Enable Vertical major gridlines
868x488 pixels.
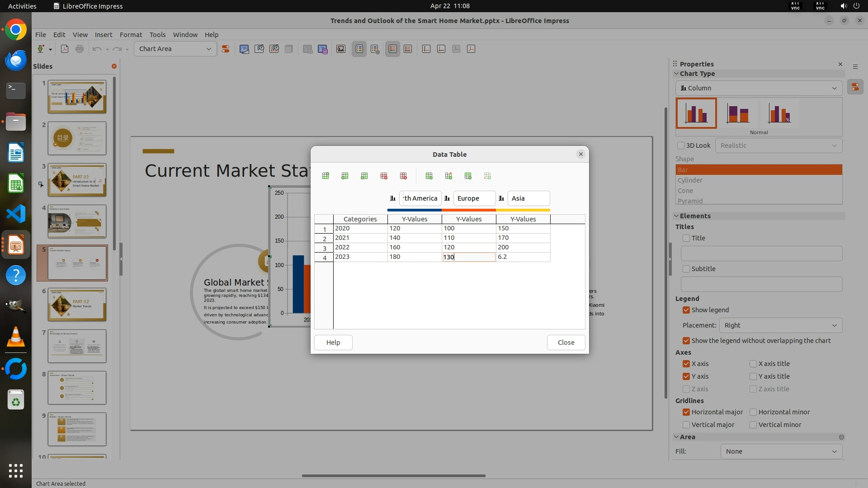point(686,425)
